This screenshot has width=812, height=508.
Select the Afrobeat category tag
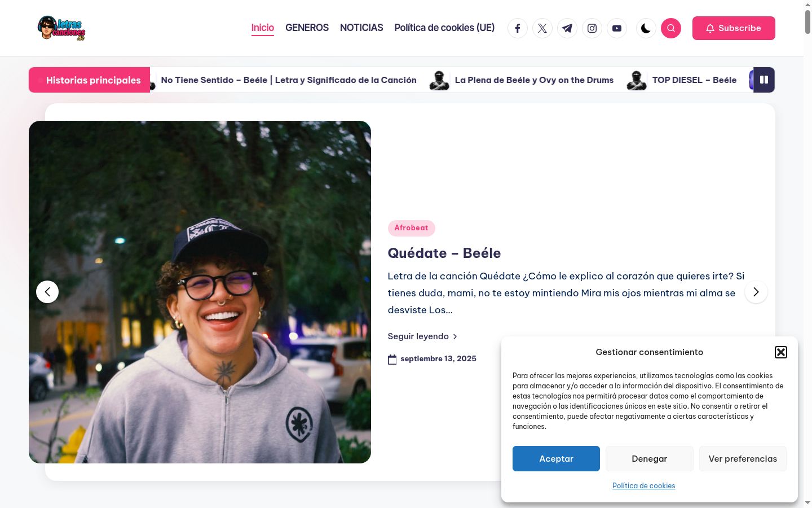point(411,228)
